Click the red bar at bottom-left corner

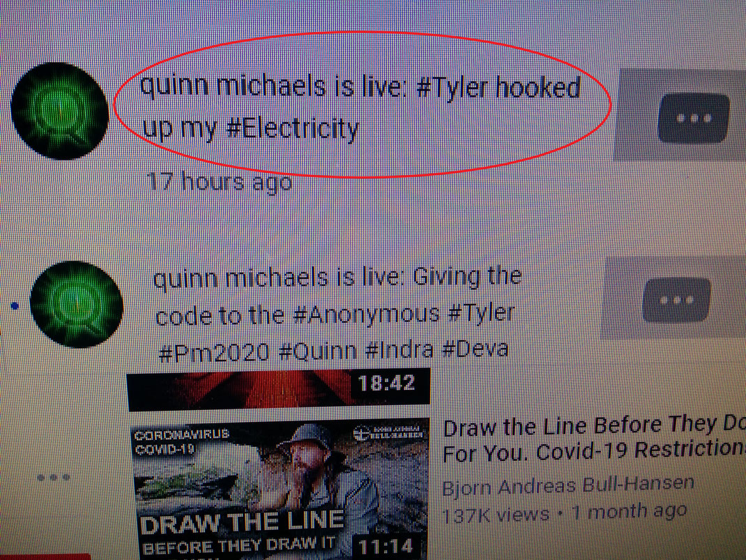coord(45,557)
